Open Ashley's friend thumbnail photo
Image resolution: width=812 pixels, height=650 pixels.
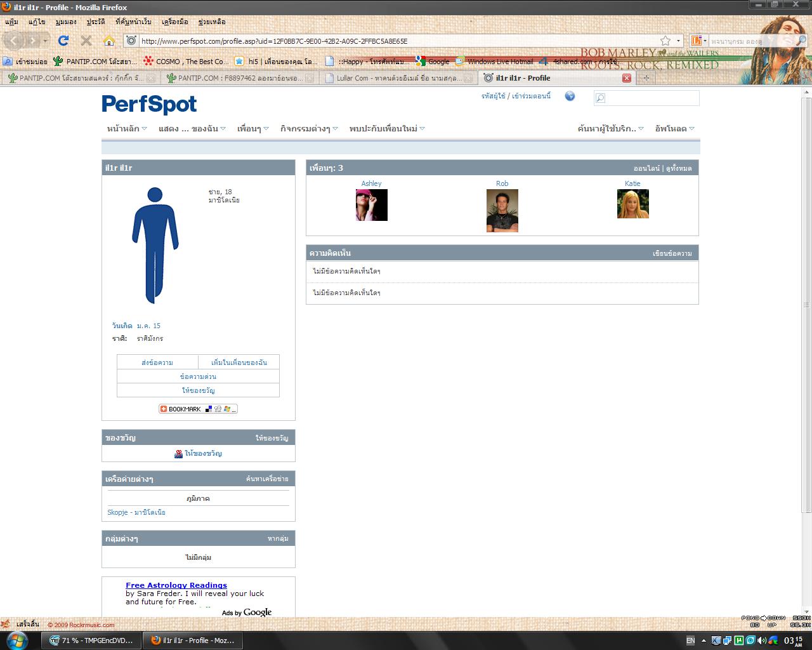pyautogui.click(x=372, y=205)
